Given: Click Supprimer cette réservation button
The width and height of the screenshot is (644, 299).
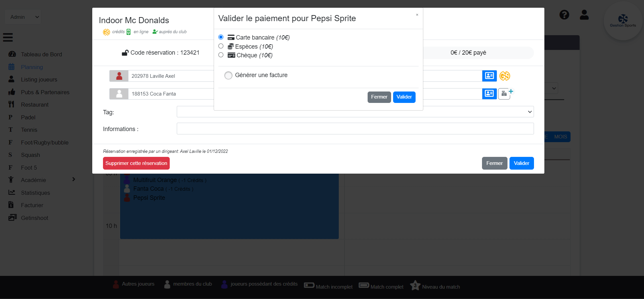Looking at the screenshot, I should coord(136,163).
